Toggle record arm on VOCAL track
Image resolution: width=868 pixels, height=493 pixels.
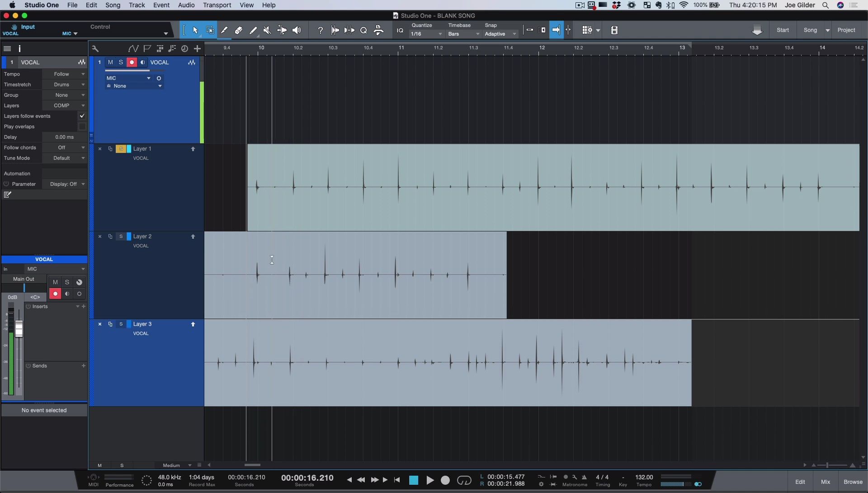pyautogui.click(x=132, y=62)
